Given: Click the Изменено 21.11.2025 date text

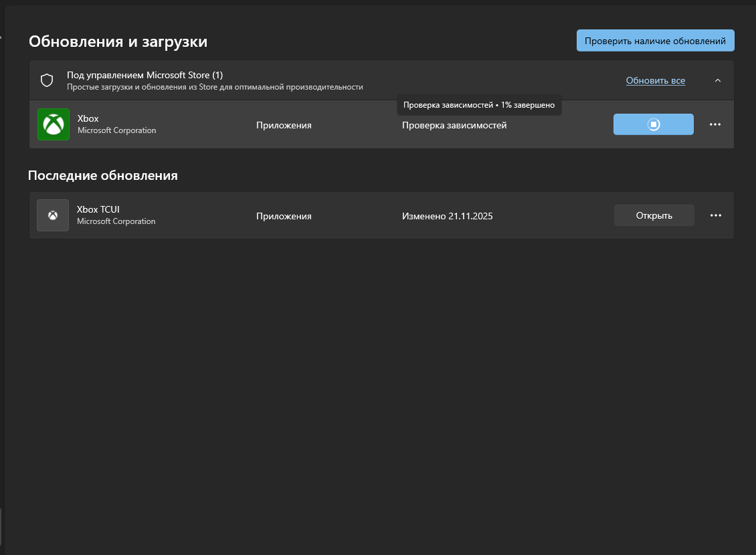Looking at the screenshot, I should click(x=448, y=216).
